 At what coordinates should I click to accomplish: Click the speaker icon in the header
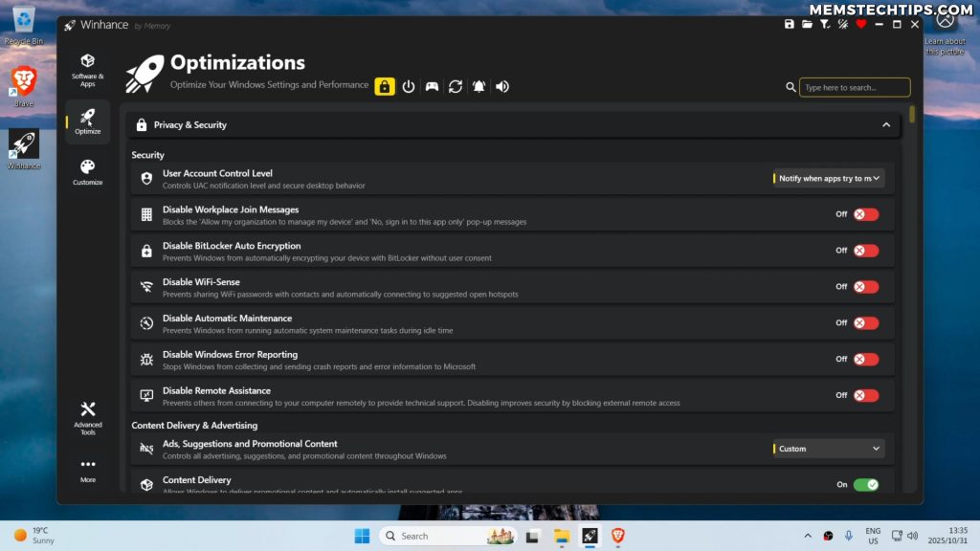point(501,86)
